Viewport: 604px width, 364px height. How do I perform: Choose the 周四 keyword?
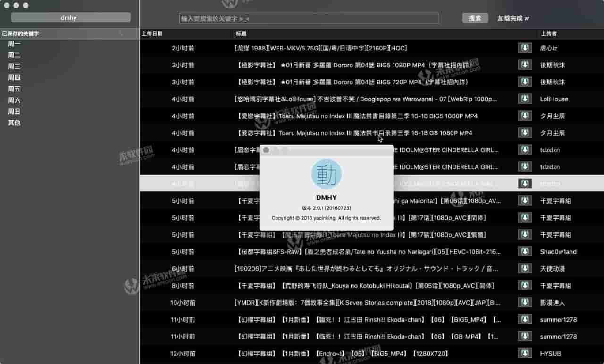coord(14,78)
